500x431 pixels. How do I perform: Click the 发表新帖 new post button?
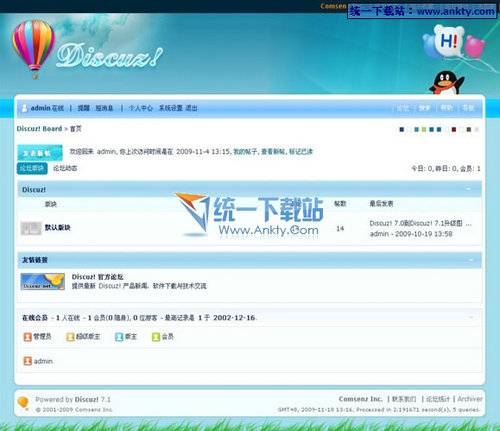tap(40, 153)
